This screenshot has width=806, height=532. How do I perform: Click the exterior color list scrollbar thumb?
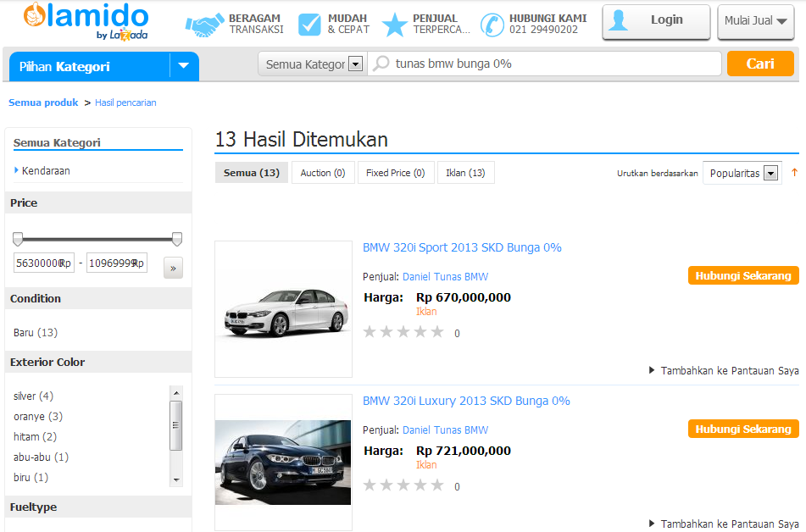coord(175,425)
